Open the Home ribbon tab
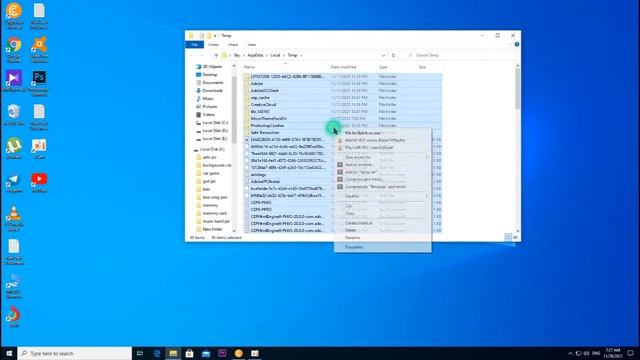Image resolution: width=640 pixels, height=360 pixels. 213,44
